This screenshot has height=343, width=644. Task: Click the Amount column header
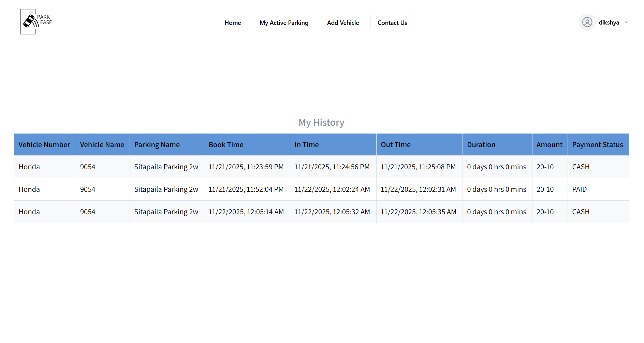549,144
